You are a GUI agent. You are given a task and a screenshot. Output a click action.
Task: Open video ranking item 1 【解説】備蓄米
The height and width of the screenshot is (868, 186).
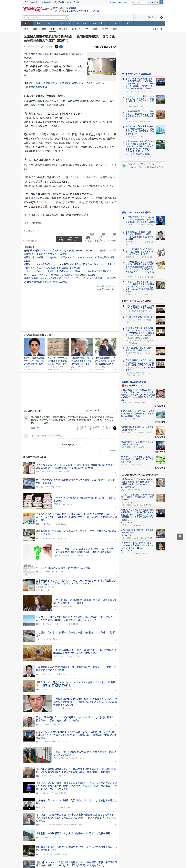coord(140,307)
